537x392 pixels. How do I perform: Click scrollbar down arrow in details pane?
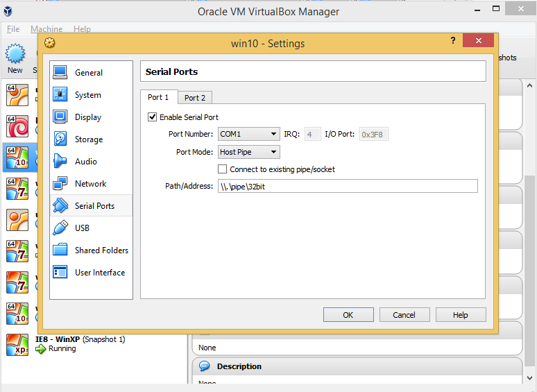click(529, 378)
